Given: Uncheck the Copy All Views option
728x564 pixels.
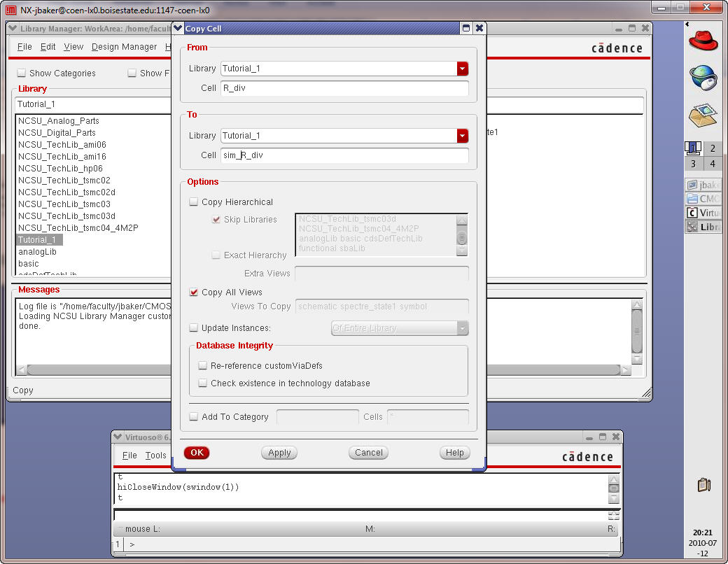Looking at the screenshot, I should point(194,292).
